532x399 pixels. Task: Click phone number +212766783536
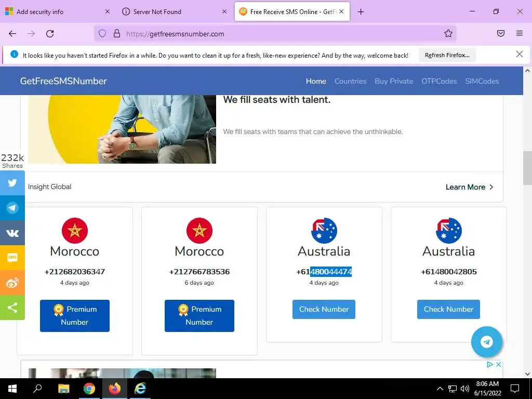click(199, 271)
